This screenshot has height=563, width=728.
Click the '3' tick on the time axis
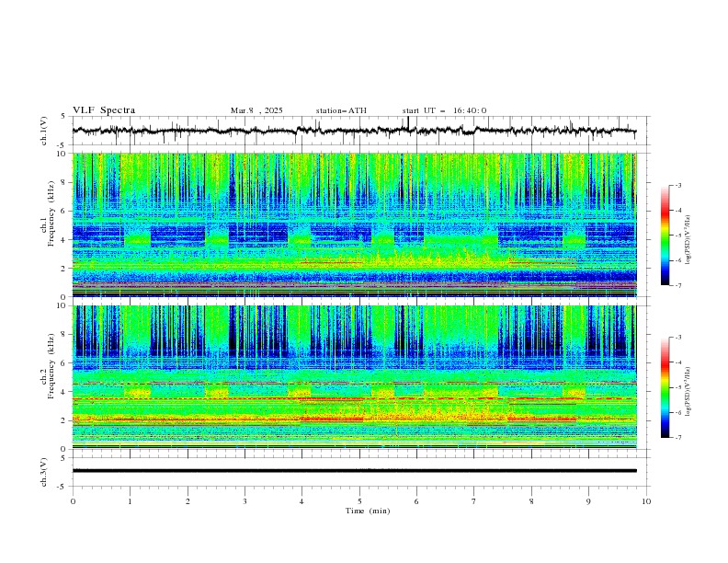point(245,501)
